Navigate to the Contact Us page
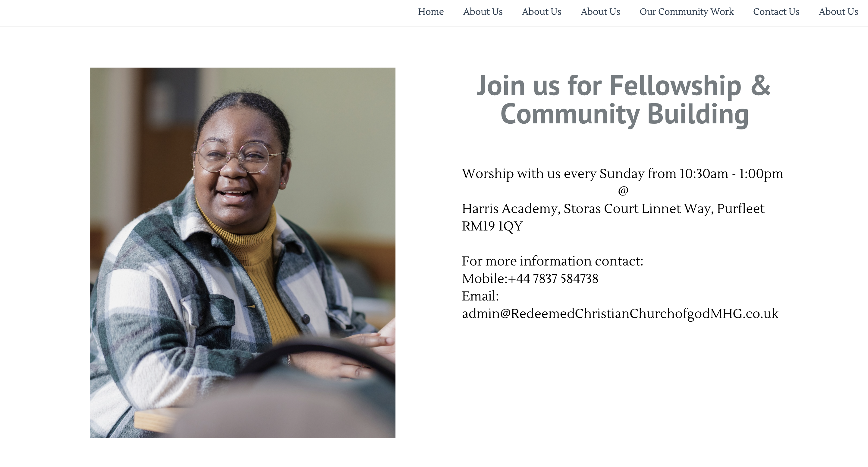The width and height of the screenshot is (868, 467). tap(776, 12)
